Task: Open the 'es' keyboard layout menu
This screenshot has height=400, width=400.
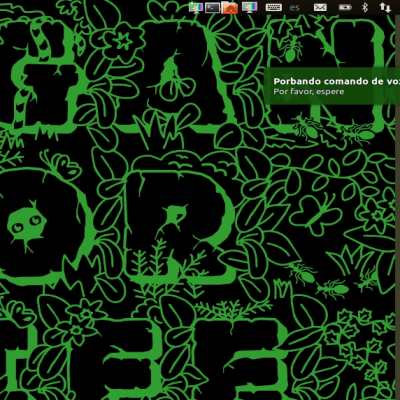Action: click(x=295, y=7)
